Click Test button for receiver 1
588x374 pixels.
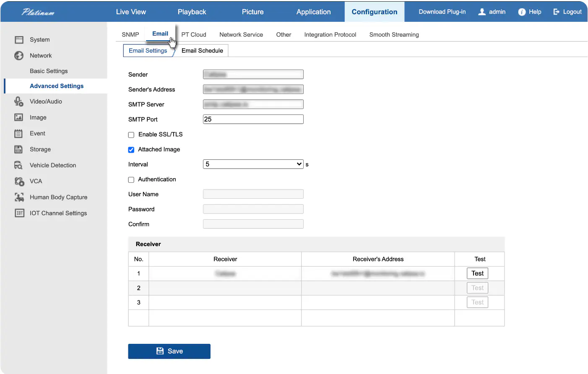pos(477,273)
